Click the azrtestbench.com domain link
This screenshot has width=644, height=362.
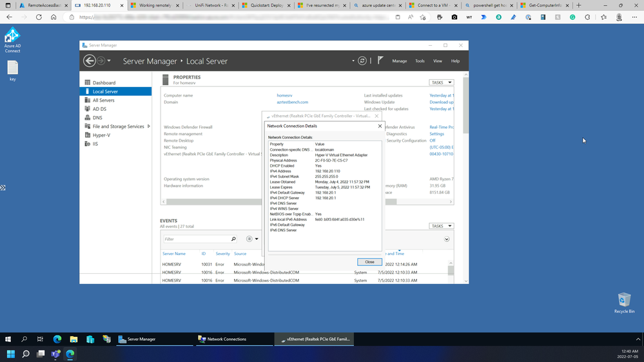[292, 102]
